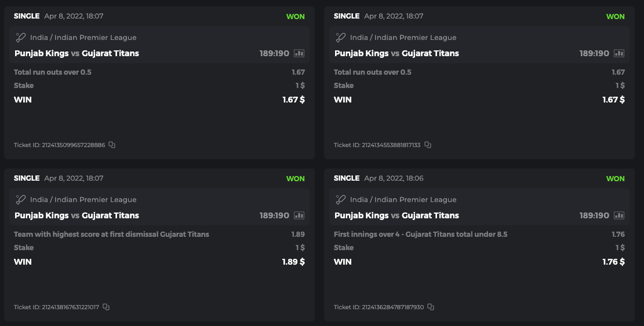Click the 189:190 score on ticket 817133
Viewport: 644px width, 326px height.
point(594,53)
